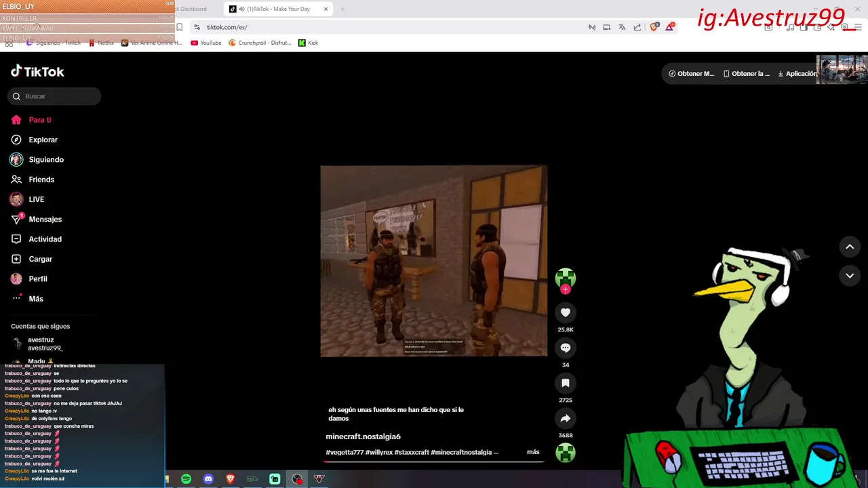Click the TikTok logo
This screenshot has height=488, width=868.
(37, 71)
